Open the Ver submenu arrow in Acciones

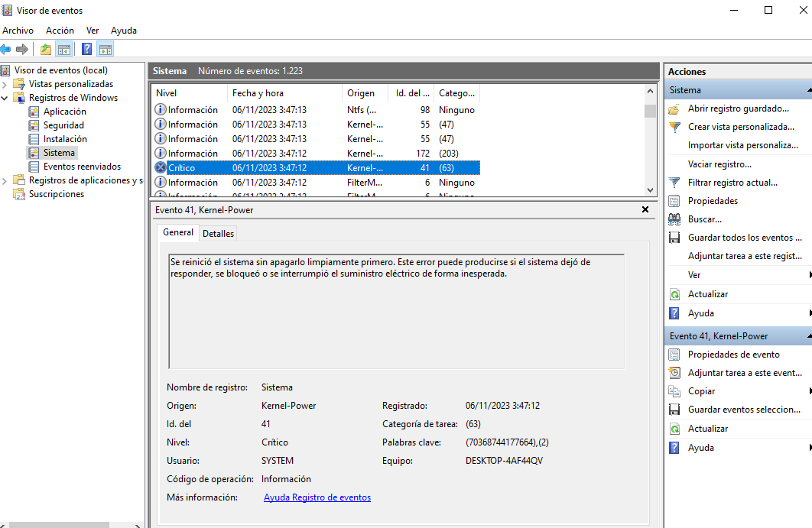[809, 275]
